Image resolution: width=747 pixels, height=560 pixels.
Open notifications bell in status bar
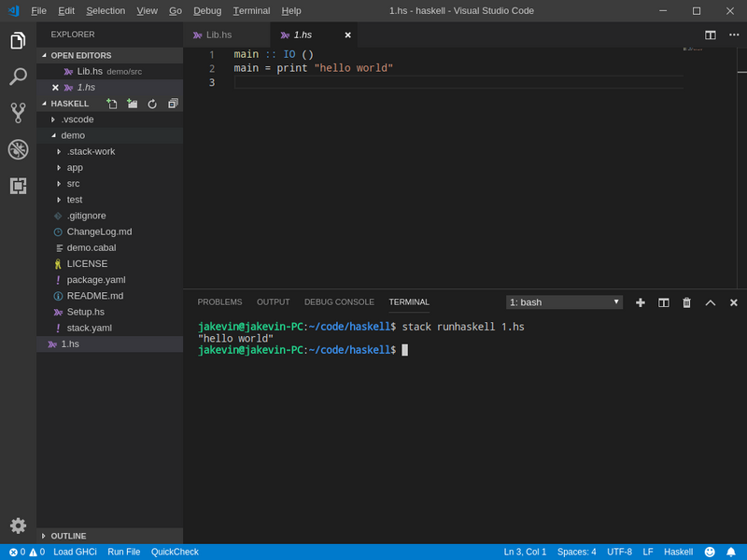click(x=731, y=552)
